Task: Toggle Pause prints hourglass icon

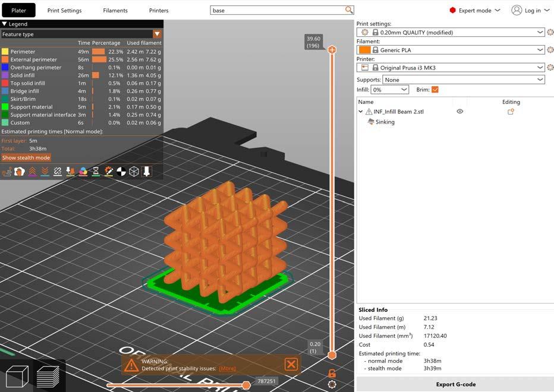Action: point(96,172)
